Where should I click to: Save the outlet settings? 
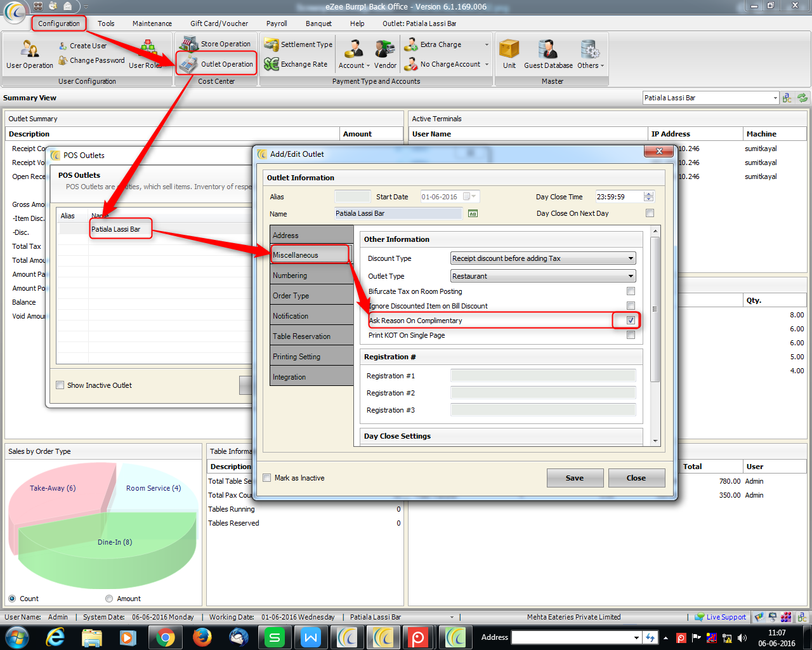pyautogui.click(x=575, y=478)
